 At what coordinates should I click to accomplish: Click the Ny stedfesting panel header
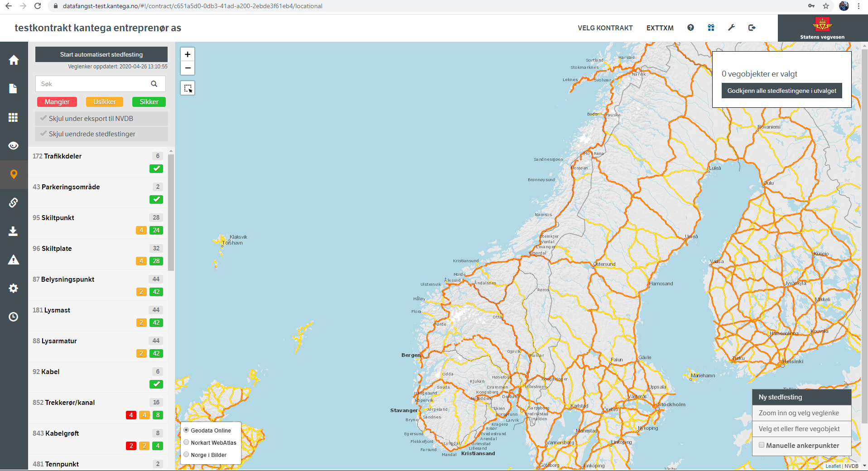(802, 397)
